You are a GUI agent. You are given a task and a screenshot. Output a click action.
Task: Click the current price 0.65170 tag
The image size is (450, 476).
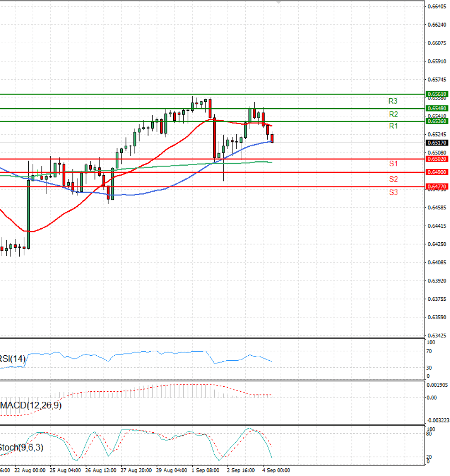coord(437,143)
